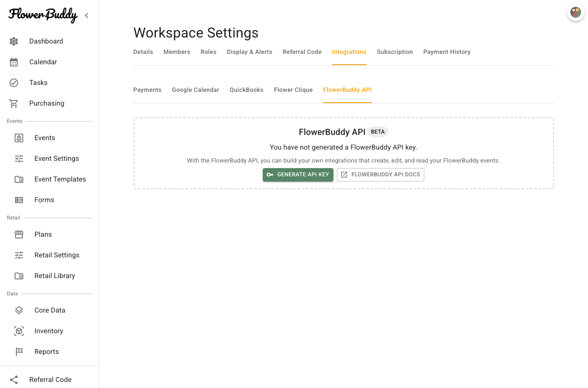
Task: Go to the Subscription tab
Action: (395, 52)
